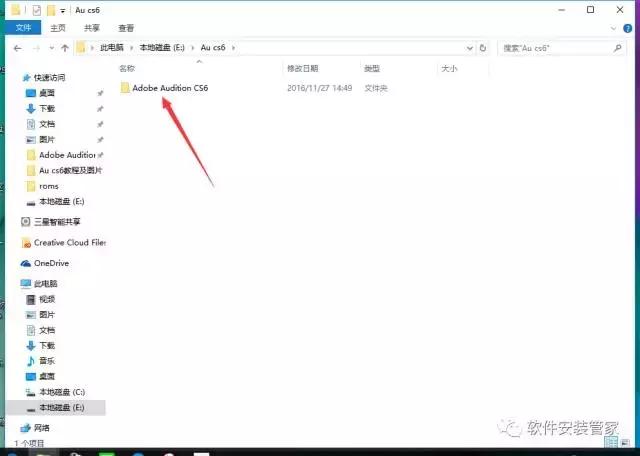Open 桌面 under 此电脑

[47, 376]
